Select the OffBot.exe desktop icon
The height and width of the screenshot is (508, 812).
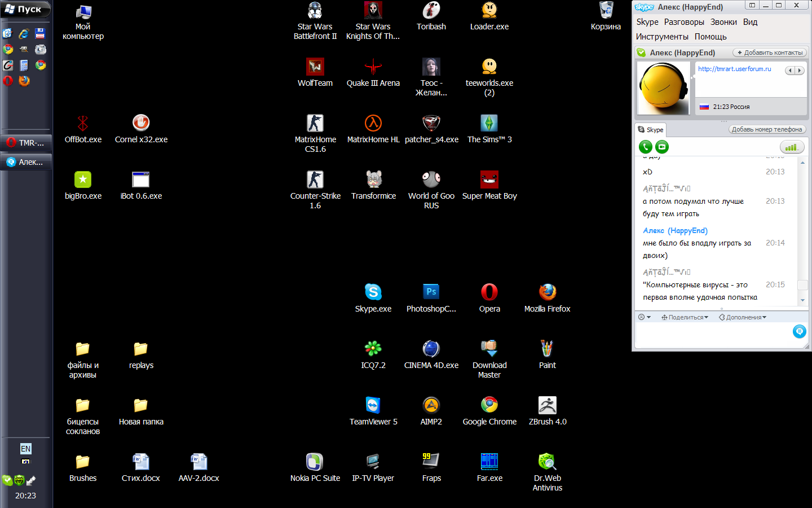[x=83, y=129]
